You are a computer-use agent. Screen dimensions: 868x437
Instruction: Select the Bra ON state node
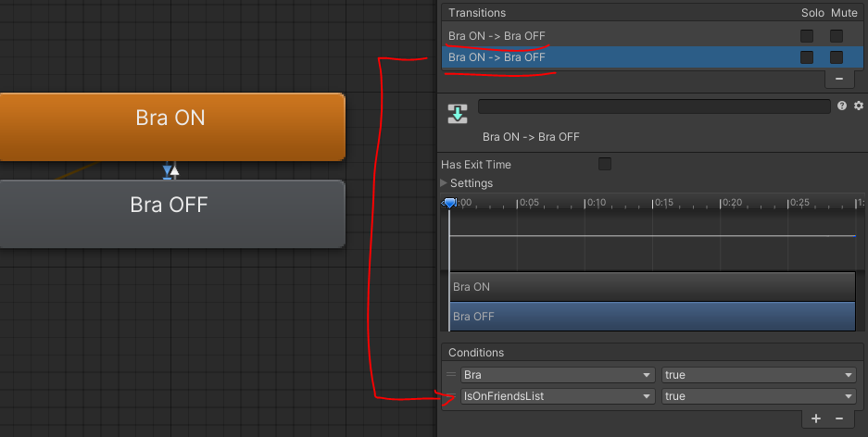172,127
